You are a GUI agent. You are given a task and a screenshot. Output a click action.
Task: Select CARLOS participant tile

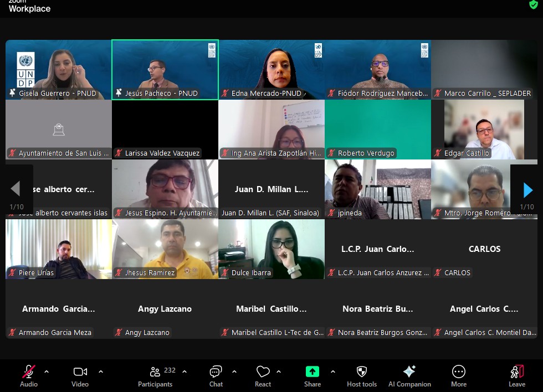click(x=484, y=249)
